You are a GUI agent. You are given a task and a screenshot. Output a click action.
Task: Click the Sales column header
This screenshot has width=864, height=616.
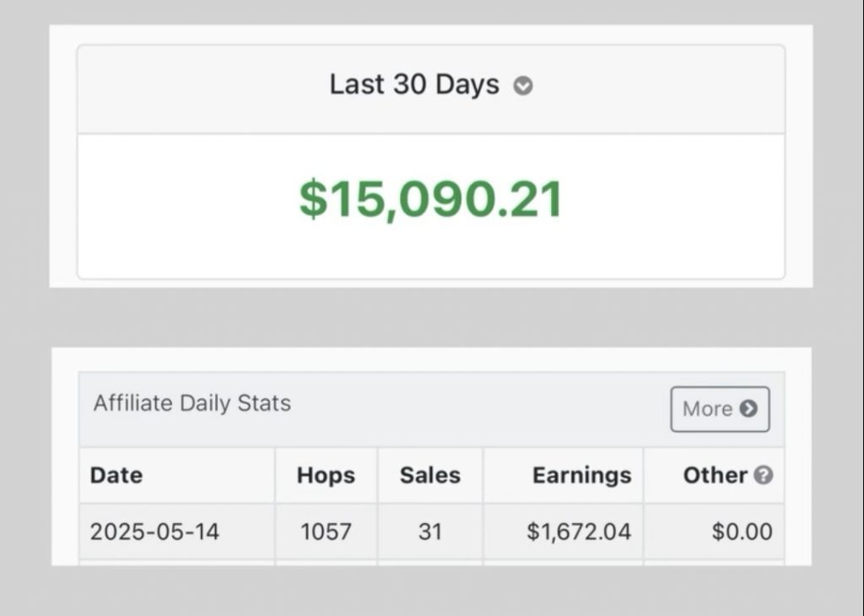(429, 475)
